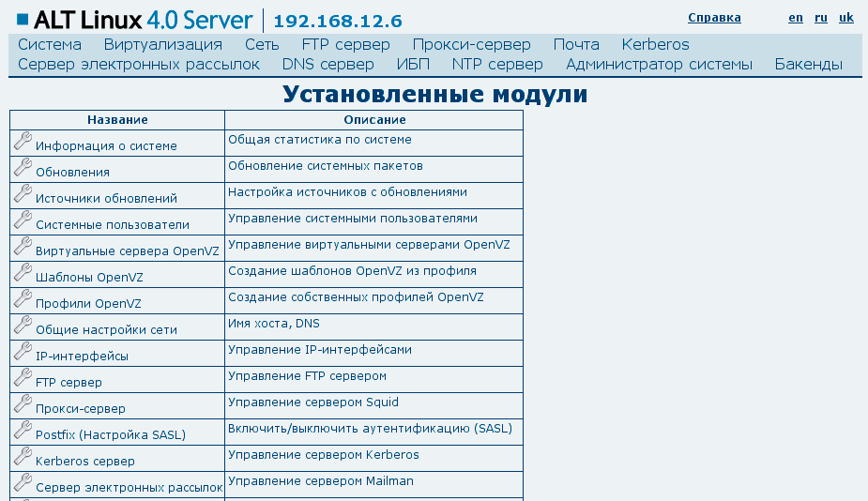Click description 'Настройка источников с обновлениями'
Screen dimensions: 868x501
click(x=347, y=192)
